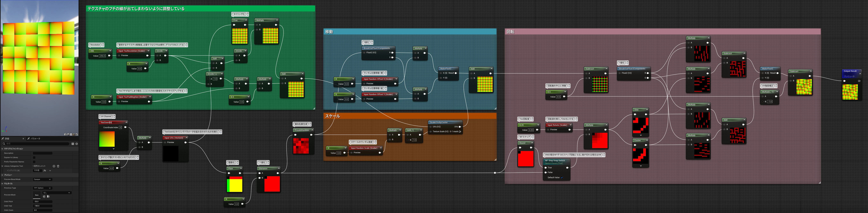Click the Output Result input pin
Viewport: 868px width, 213px height.
coord(844,81)
